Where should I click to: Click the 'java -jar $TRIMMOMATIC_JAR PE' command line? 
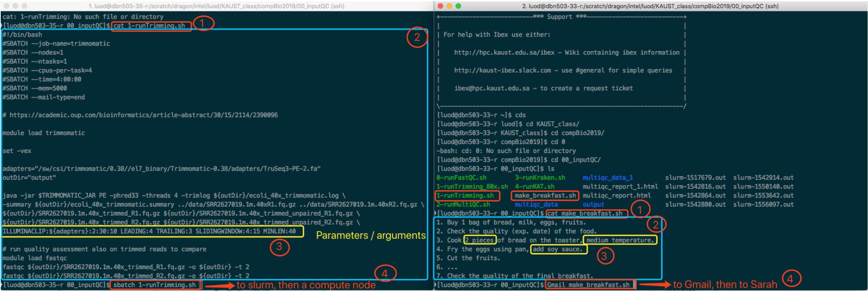point(174,195)
